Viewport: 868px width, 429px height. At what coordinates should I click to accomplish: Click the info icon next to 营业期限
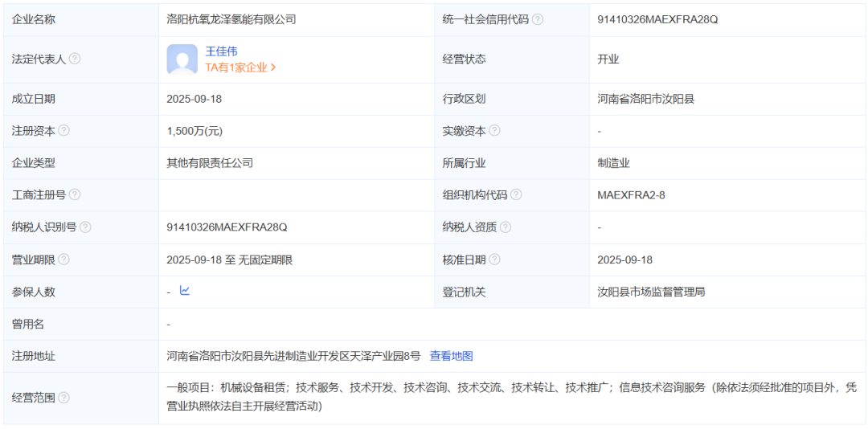tap(63, 259)
